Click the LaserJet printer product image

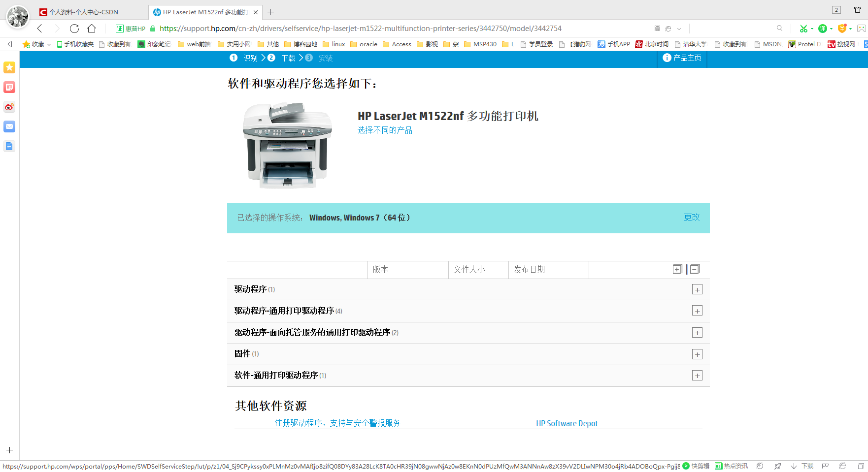pyautogui.click(x=288, y=146)
